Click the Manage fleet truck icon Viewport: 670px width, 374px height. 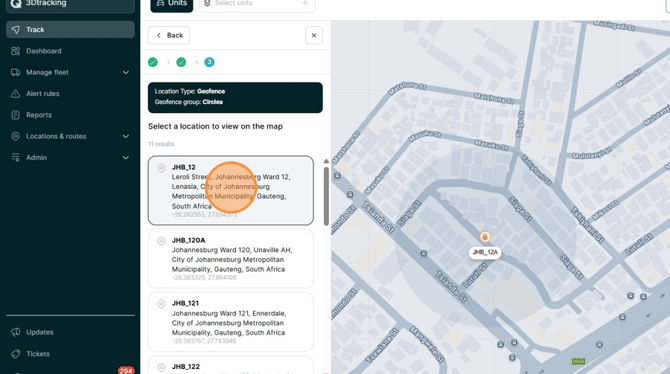click(15, 72)
